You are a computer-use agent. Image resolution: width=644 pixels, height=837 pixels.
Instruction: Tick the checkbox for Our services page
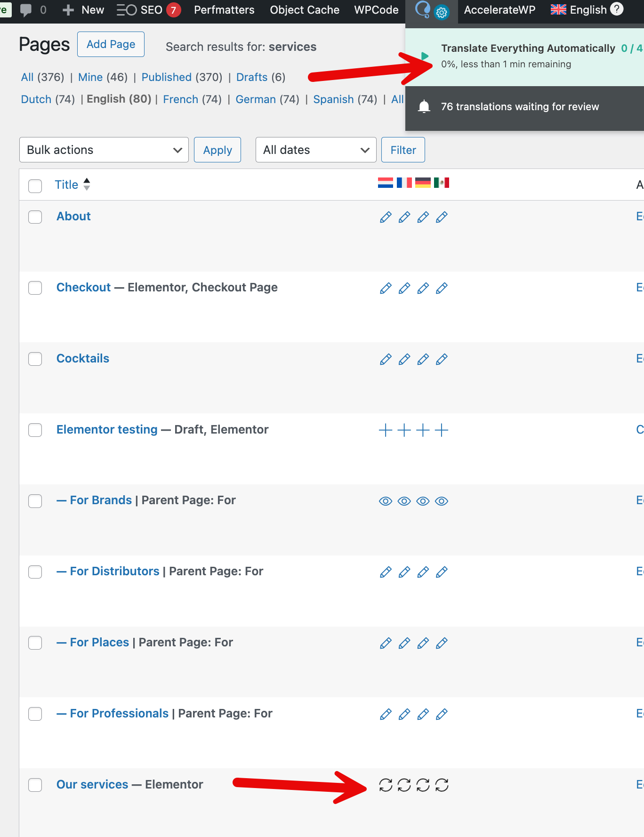point(35,785)
